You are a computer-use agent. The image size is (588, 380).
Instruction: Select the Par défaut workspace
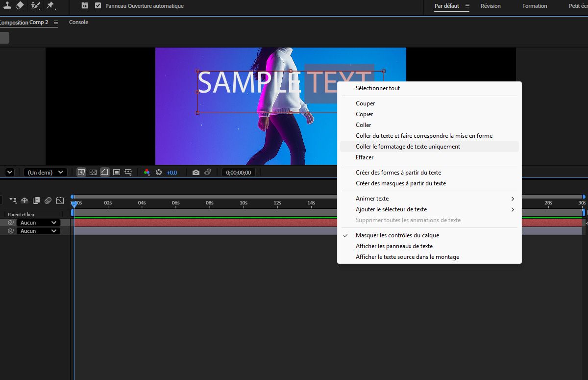coord(448,6)
